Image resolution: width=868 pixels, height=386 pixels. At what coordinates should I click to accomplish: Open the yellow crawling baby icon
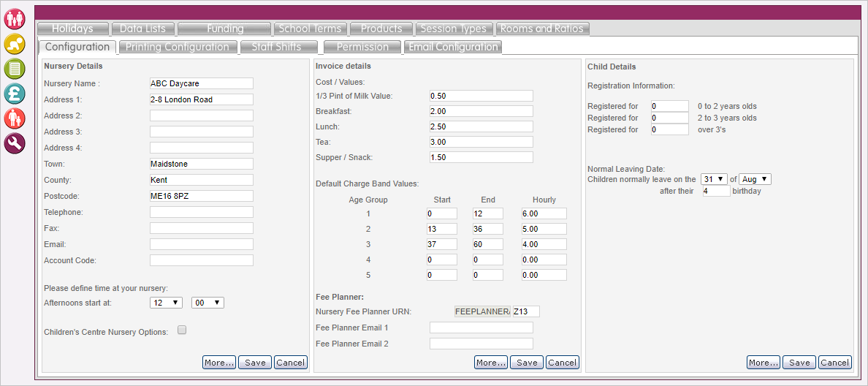[x=15, y=44]
